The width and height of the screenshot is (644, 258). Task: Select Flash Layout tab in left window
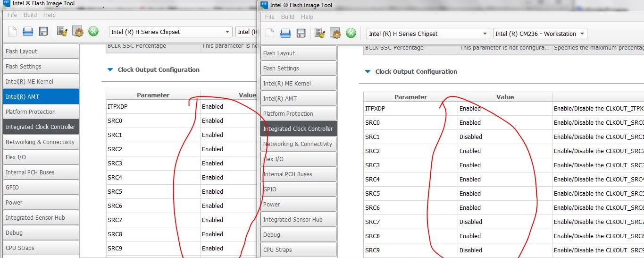point(41,52)
